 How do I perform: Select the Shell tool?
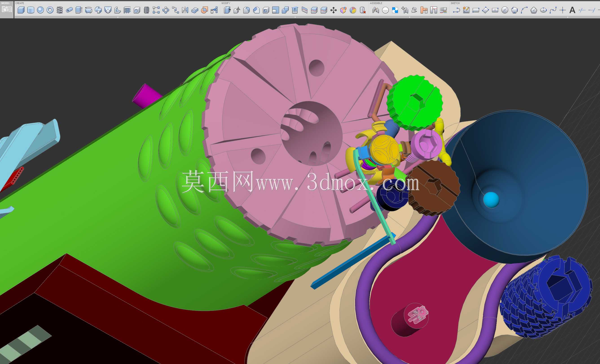click(266, 10)
